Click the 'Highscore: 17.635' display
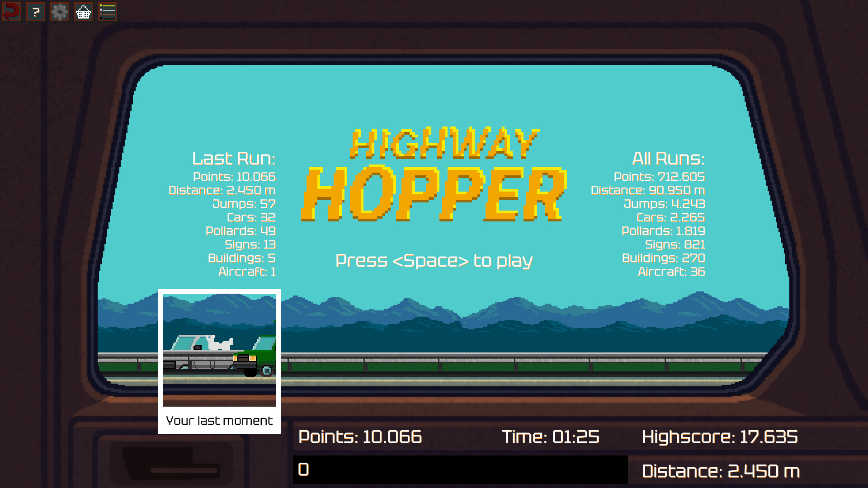This screenshot has width=868, height=488. 720,437
